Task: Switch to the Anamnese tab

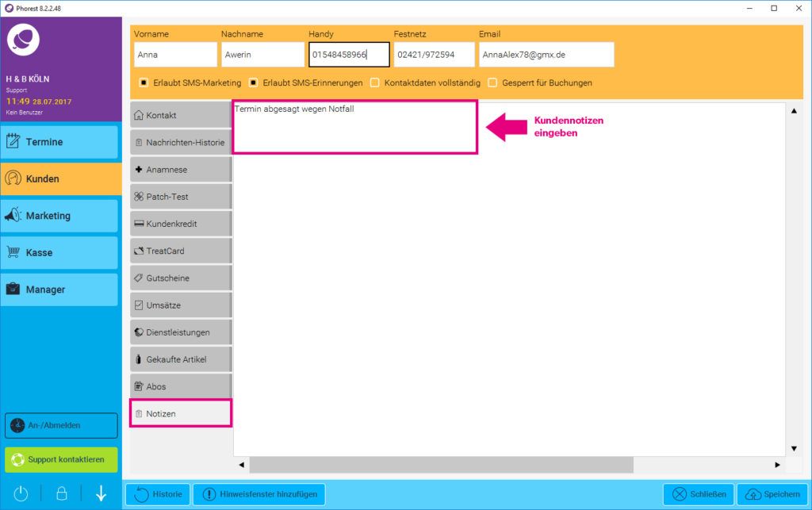Action: [x=181, y=170]
